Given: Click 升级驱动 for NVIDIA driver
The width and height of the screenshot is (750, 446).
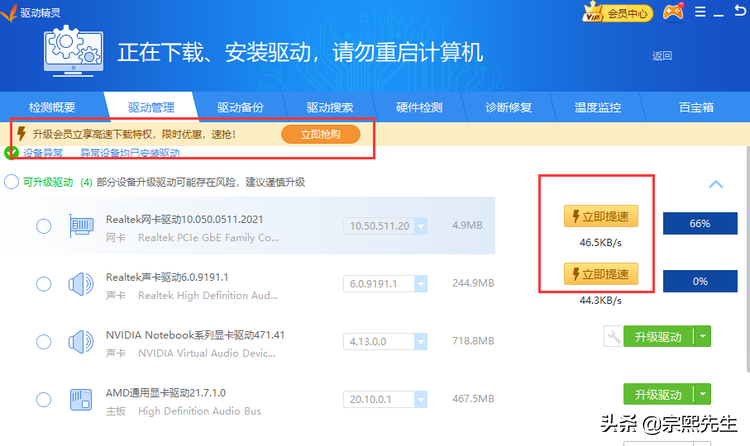Looking at the screenshot, I should tap(659, 336).
